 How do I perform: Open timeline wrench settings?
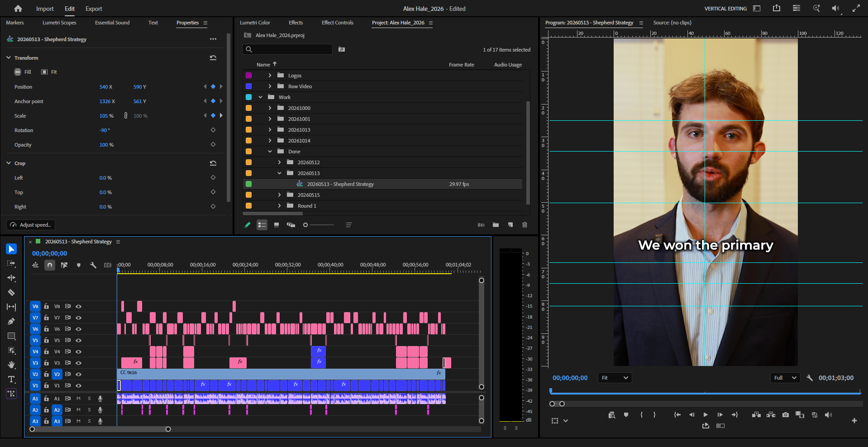93,265
